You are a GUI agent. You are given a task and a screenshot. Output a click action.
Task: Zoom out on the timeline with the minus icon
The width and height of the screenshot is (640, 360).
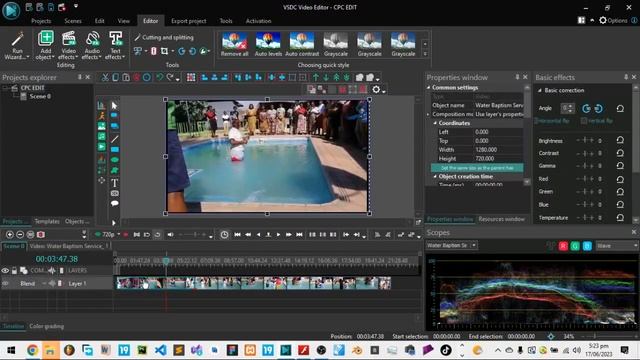tap(20, 235)
